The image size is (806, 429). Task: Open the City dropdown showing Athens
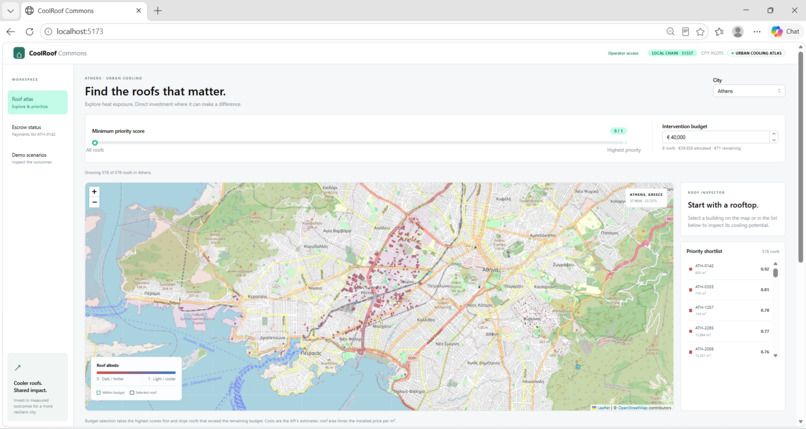coord(748,91)
